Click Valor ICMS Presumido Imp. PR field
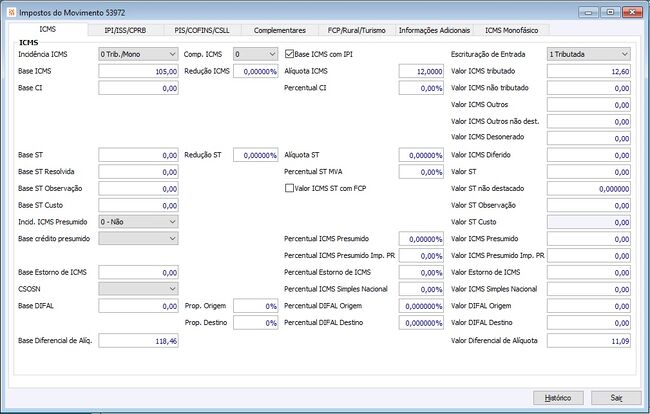This screenshot has height=414, width=650. tap(589, 256)
